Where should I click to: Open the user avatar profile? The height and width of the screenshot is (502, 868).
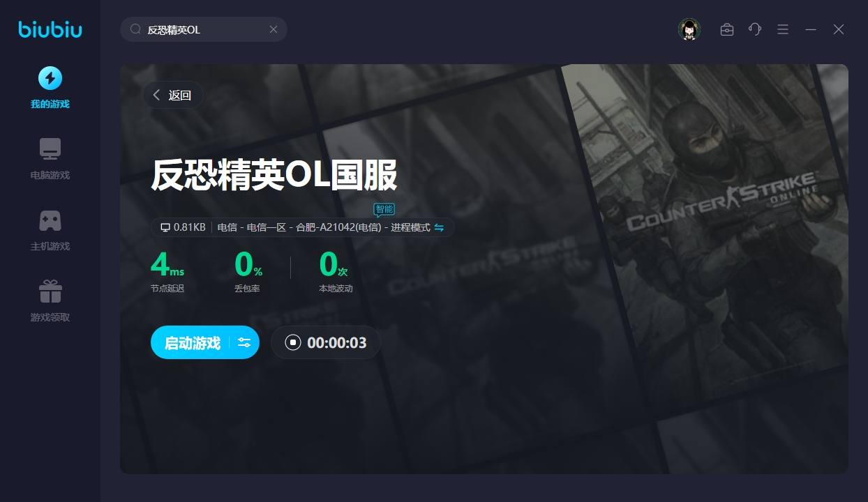click(689, 29)
